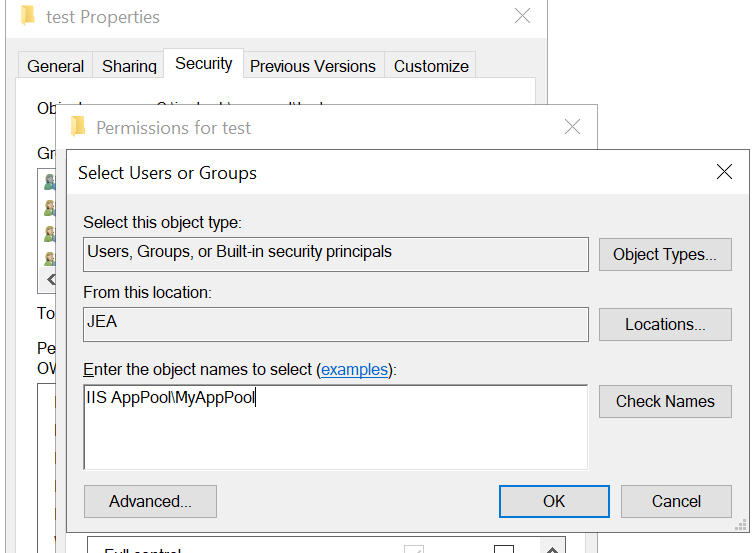This screenshot has height=553, width=753.
Task: Close the test Properties window
Action: point(522,17)
